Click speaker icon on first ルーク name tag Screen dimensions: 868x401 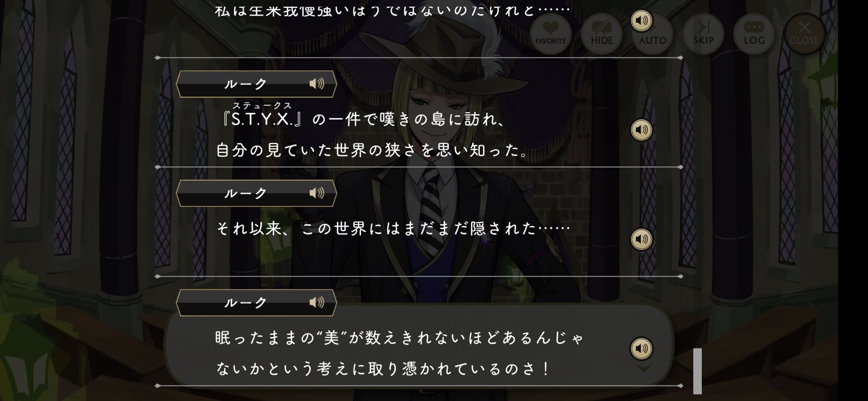point(317,83)
